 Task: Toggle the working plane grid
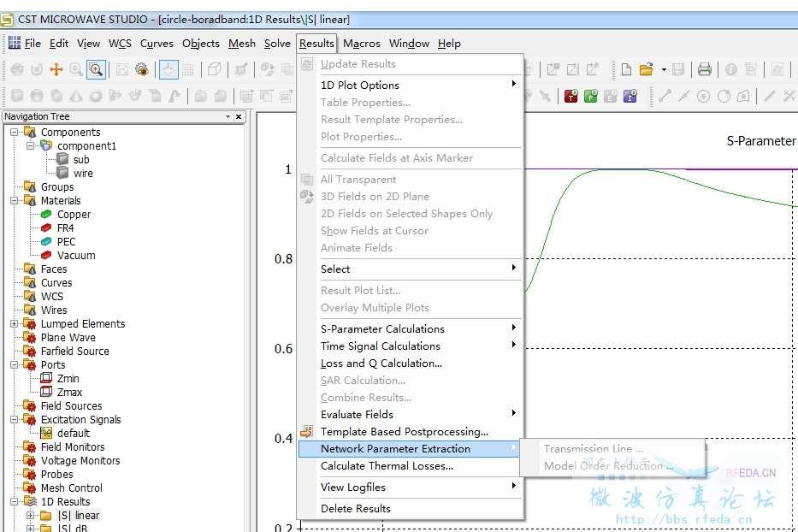(188, 69)
